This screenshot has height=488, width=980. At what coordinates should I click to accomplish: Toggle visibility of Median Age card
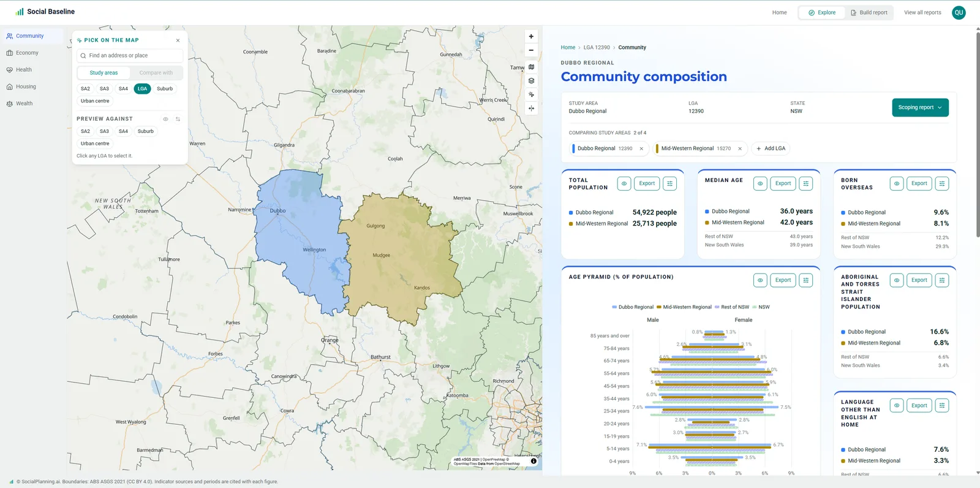(x=760, y=183)
